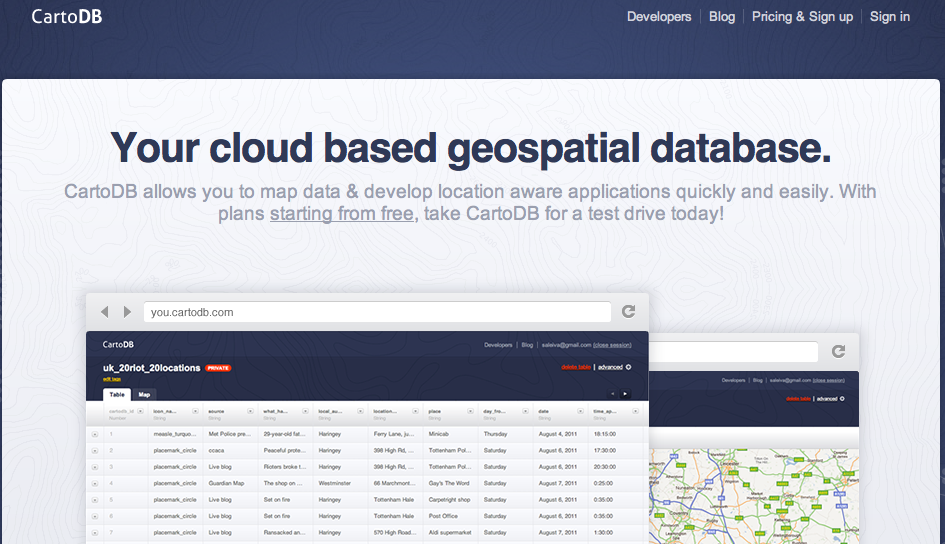Open the cartodb_id column dropdown
The height and width of the screenshot is (544, 945).
pyautogui.click(x=140, y=411)
